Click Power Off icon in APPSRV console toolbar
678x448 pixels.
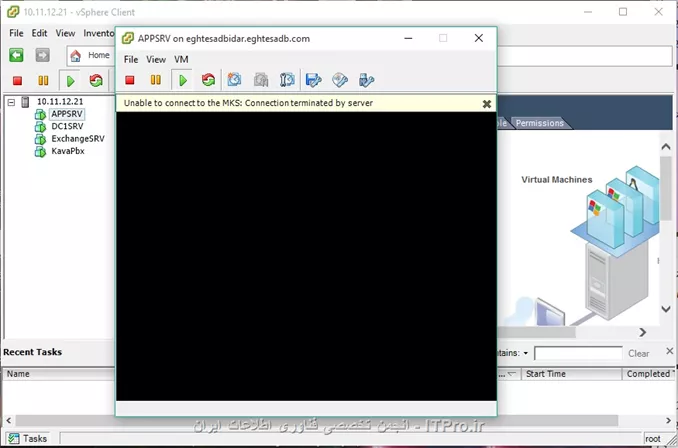[130, 80]
